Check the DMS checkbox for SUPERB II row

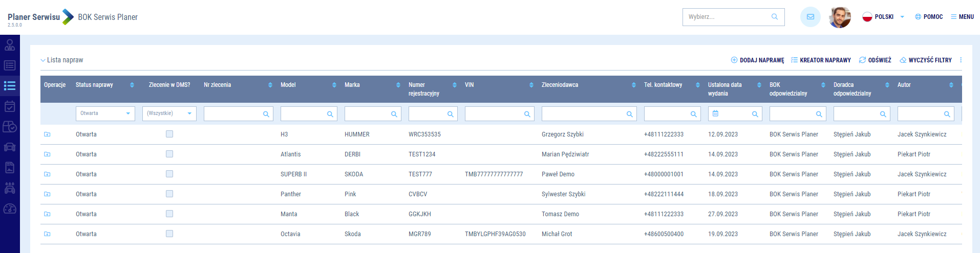(169, 174)
